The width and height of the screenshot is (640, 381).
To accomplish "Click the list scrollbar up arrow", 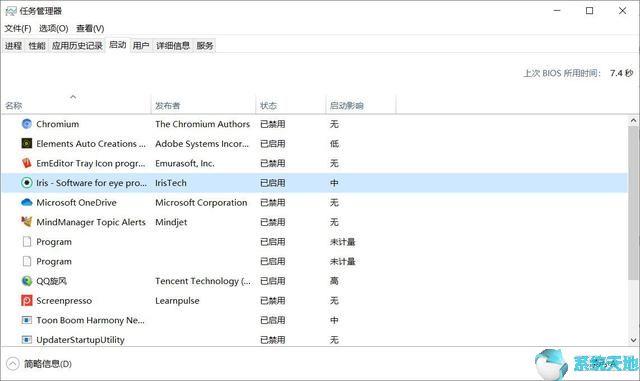I will [x=633, y=120].
